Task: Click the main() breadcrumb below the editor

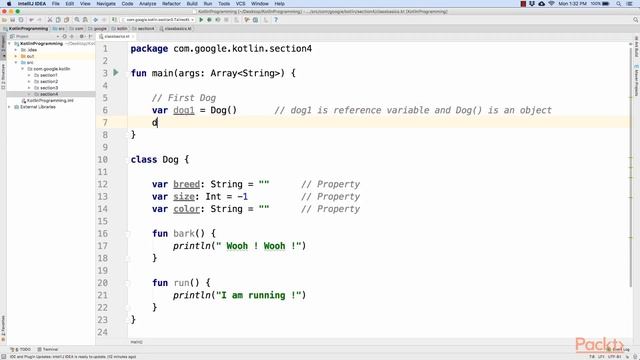Action: pyautogui.click(x=136, y=342)
